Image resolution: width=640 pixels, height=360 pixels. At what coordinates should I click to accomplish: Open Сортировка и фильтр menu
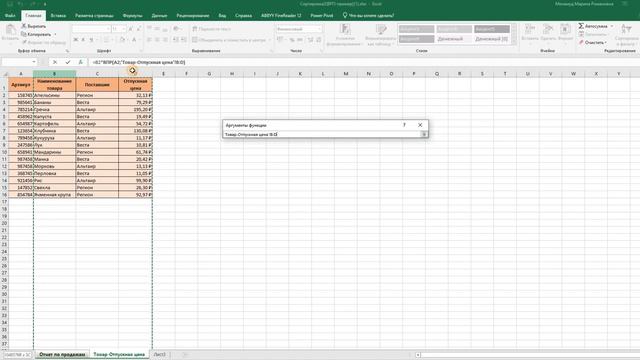coord(626,34)
